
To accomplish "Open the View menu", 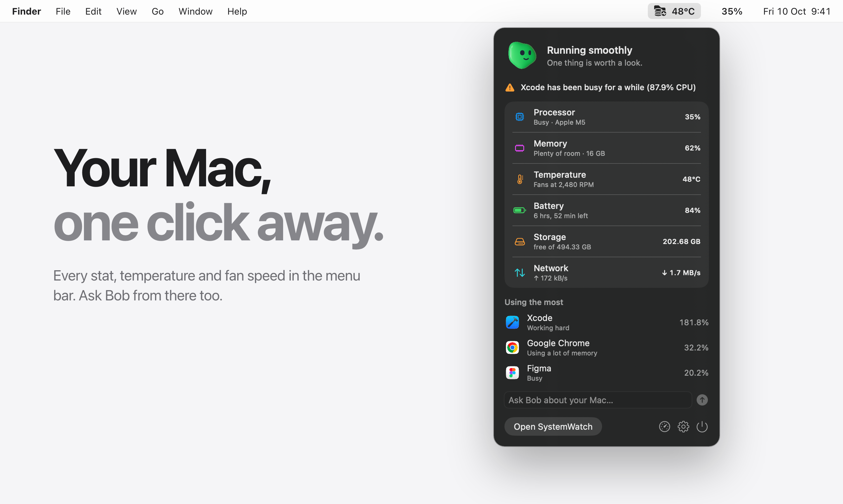I will click(126, 11).
